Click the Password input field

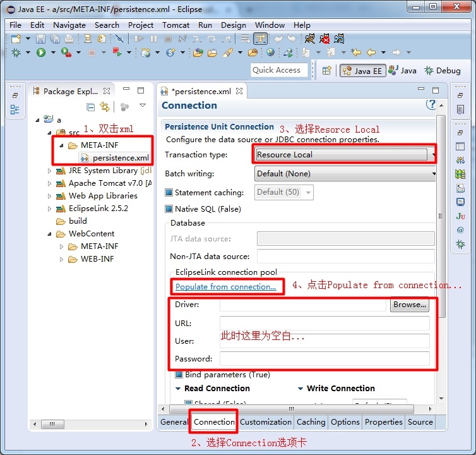tap(324, 359)
